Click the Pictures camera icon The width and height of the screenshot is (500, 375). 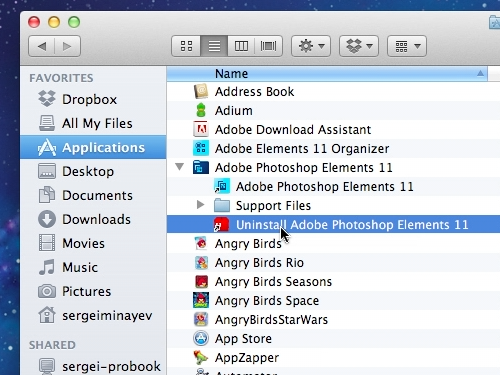[x=47, y=291]
